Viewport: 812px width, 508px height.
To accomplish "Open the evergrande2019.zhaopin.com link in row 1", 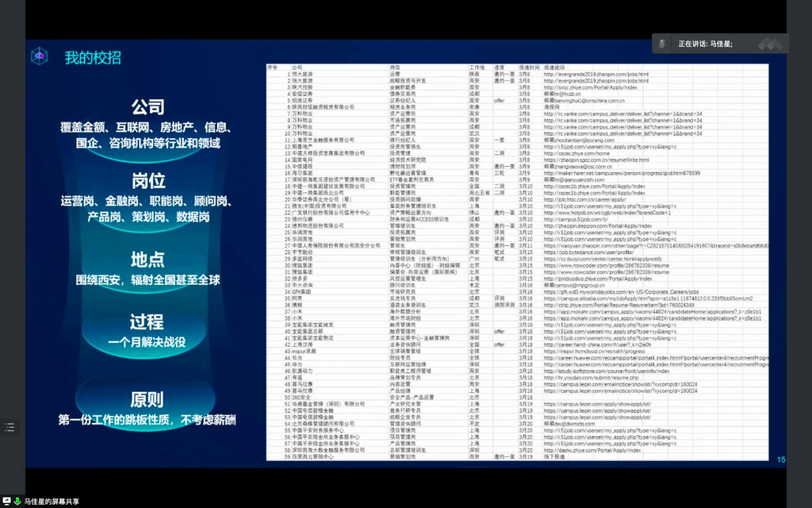I will (x=596, y=74).
